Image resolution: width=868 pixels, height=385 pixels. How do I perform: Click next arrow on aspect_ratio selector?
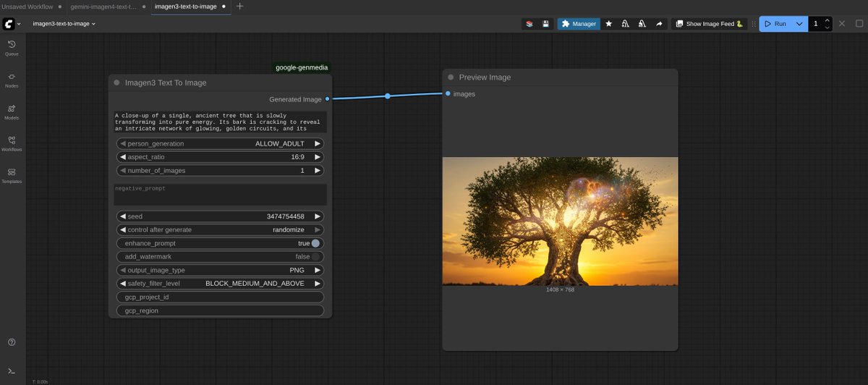click(317, 157)
